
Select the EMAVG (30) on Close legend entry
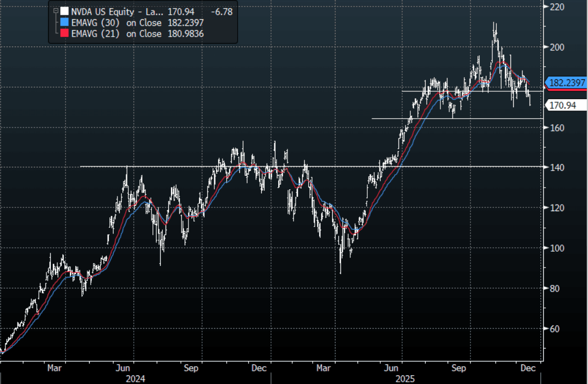[116, 22]
